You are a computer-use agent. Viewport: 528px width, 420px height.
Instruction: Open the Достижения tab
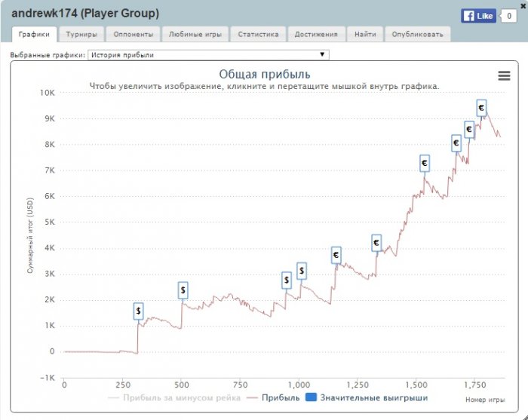317,34
